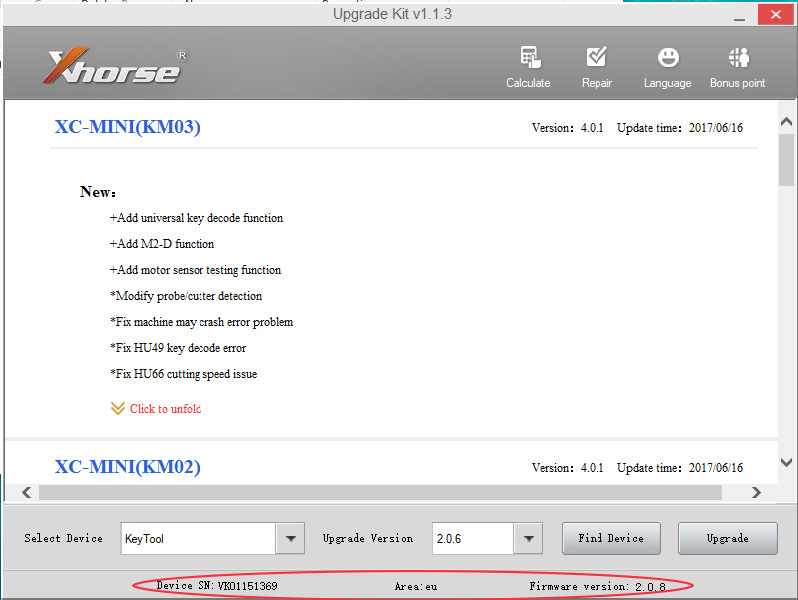The width and height of the screenshot is (798, 600).
Task: Click 'Modify probe/cutter detection' line
Action: (x=186, y=296)
